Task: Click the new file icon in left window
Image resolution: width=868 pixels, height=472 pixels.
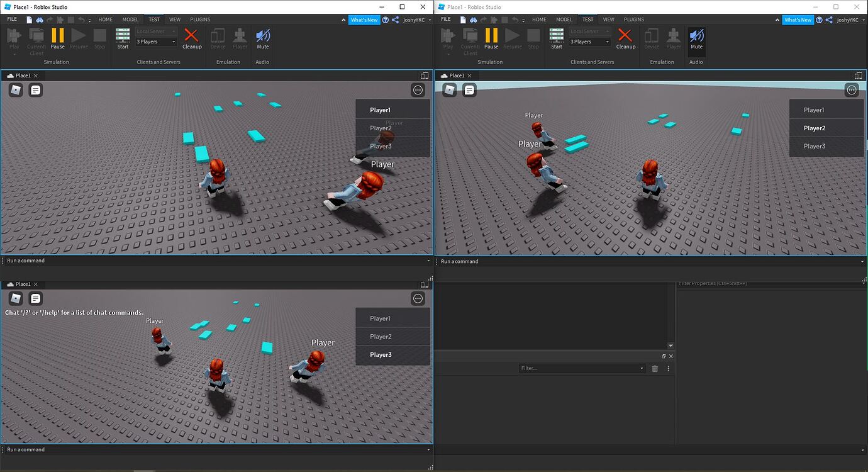Action: (29, 20)
